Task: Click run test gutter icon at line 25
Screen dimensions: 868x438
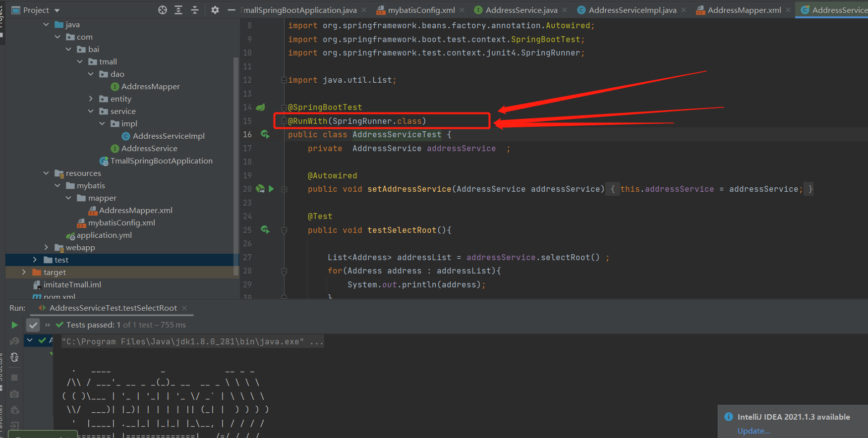Action: 265,230
